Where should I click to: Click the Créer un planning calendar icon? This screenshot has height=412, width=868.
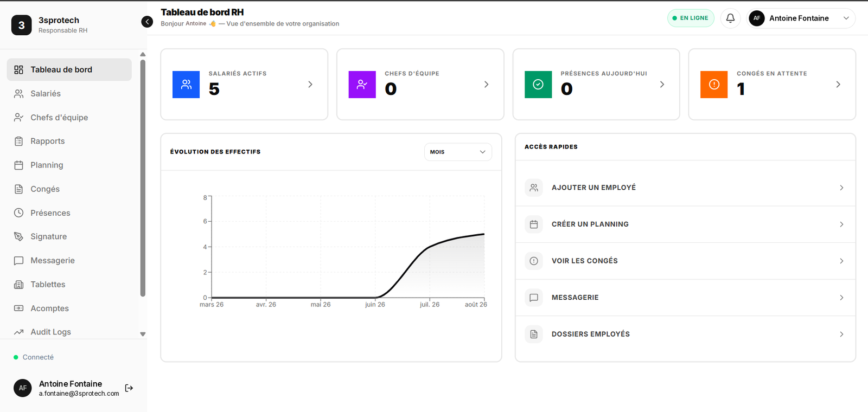(x=534, y=224)
